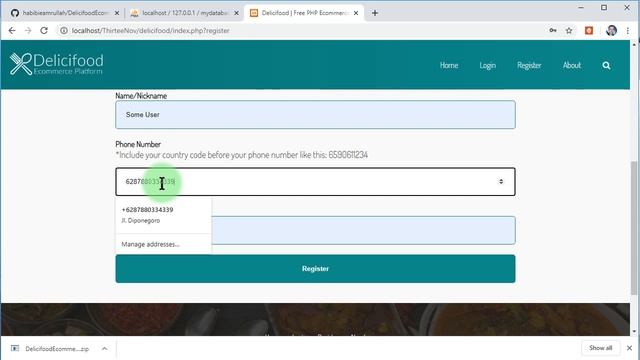Choose autofill suggestion +6287880334339

click(x=163, y=215)
